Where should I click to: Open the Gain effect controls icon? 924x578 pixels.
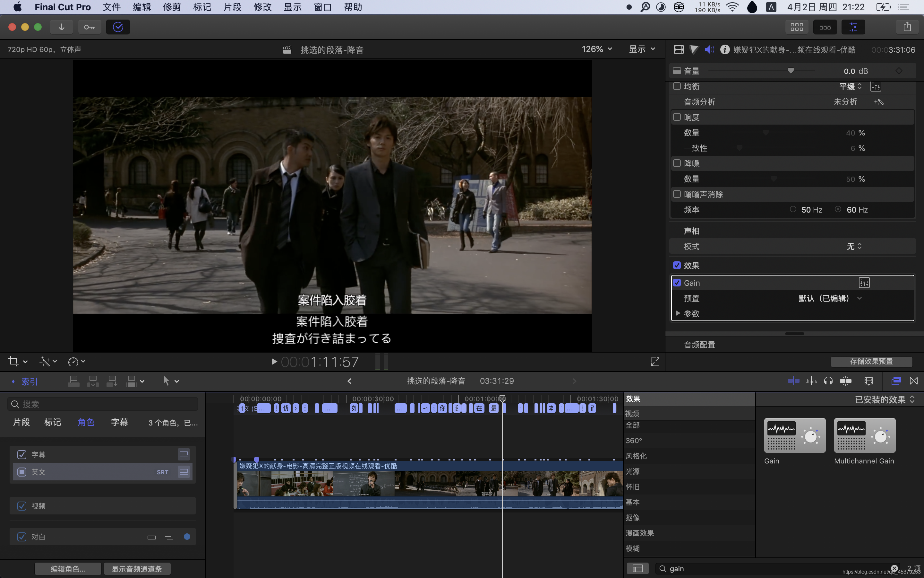tap(864, 283)
